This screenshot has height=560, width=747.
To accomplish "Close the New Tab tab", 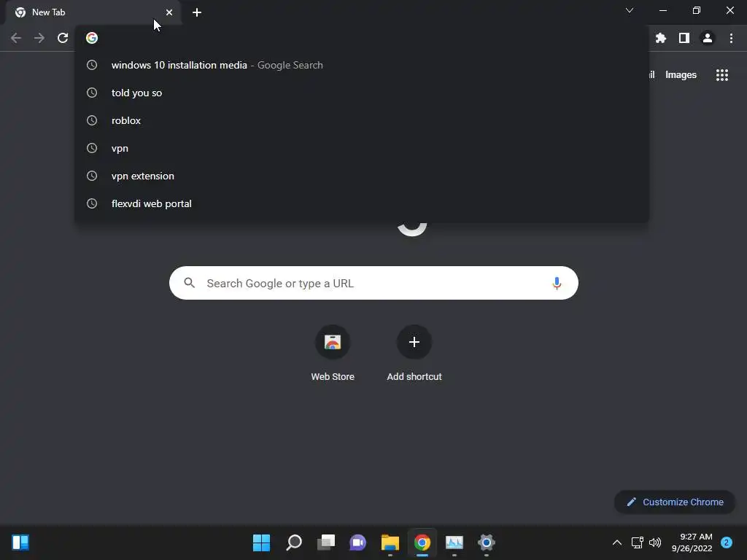I will tap(169, 12).
